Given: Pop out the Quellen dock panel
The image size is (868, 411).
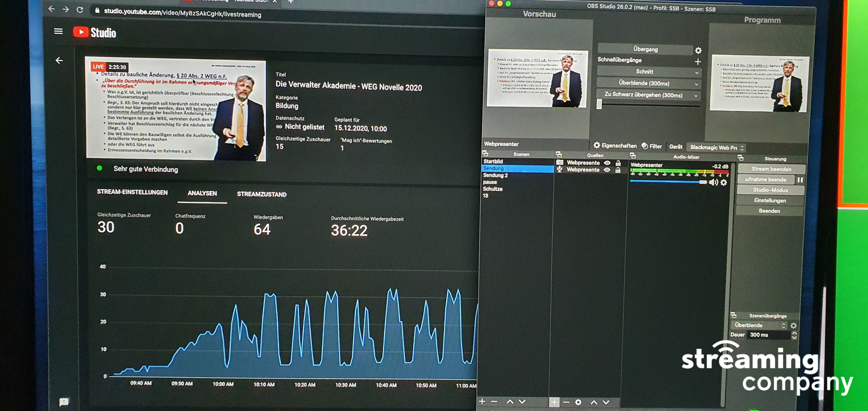Looking at the screenshot, I should pyautogui.click(x=559, y=154).
